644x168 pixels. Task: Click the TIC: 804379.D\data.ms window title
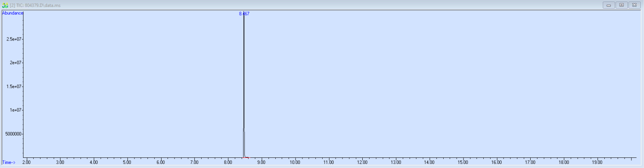pyautogui.click(x=35, y=6)
